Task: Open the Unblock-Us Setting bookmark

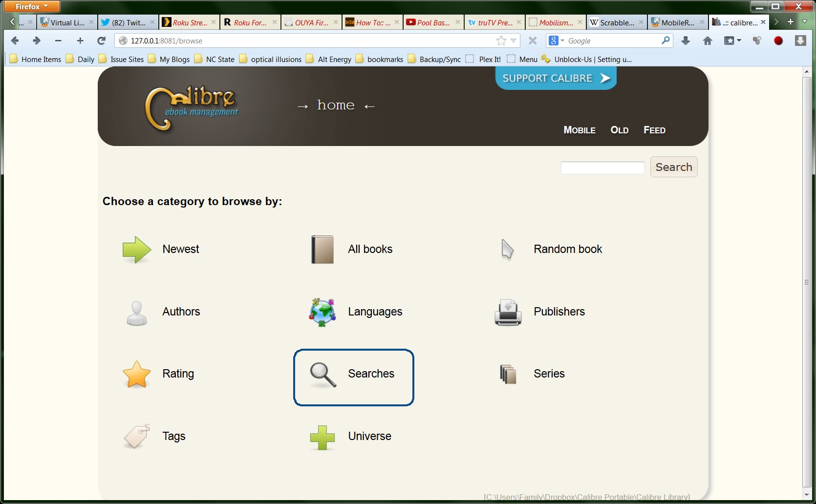Action: click(586, 59)
